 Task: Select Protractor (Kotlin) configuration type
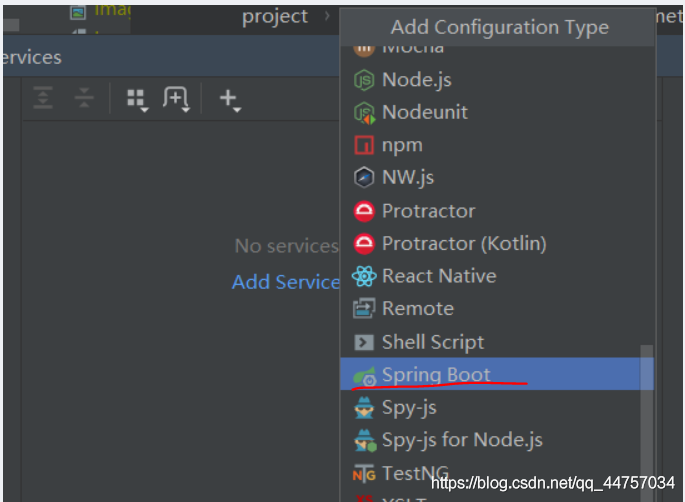(497, 244)
